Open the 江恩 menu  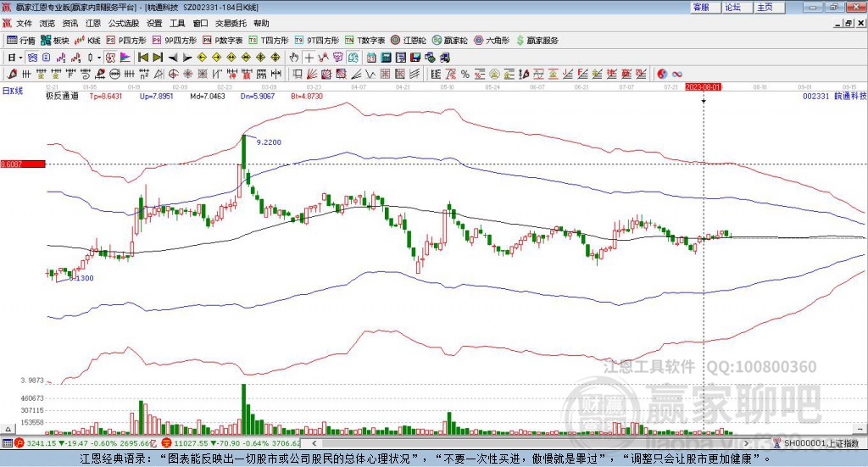93,23
